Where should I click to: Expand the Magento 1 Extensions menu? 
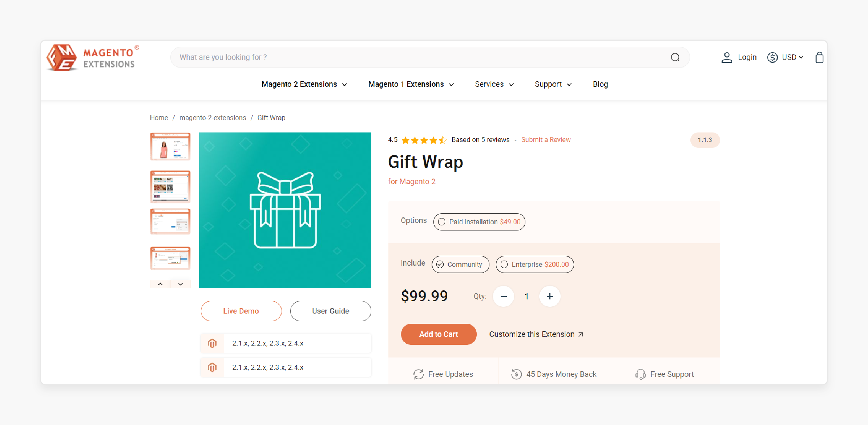(x=412, y=84)
